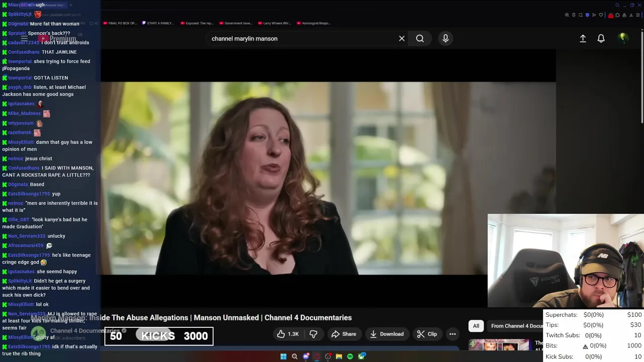Click chat username SplikittyLit asking about surgery
The width and height of the screenshot is (644, 362).
pos(20,281)
